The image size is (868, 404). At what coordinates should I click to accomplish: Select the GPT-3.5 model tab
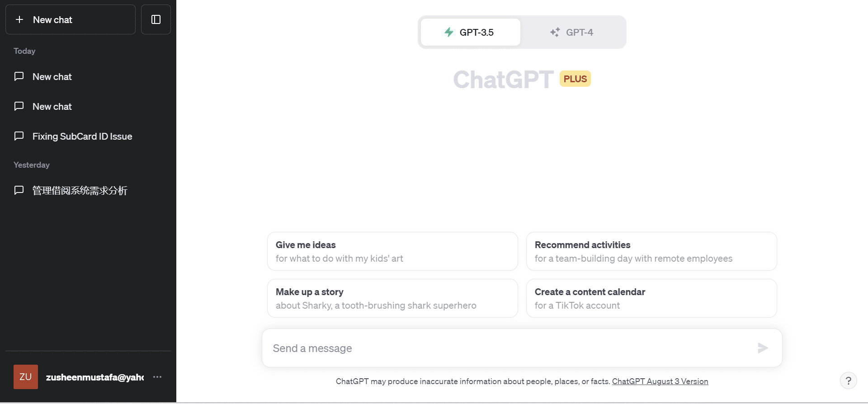coord(471,32)
